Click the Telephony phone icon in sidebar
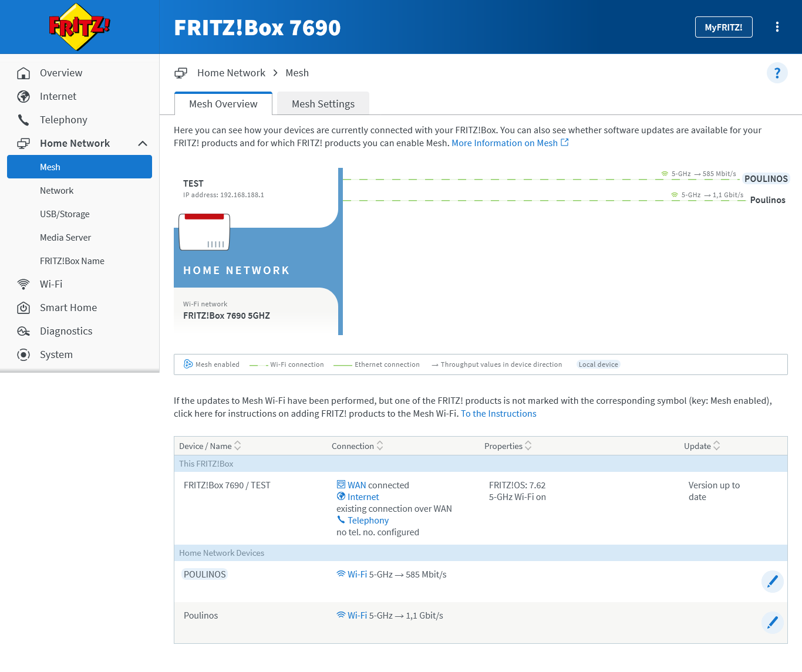The width and height of the screenshot is (802, 672). [x=23, y=120]
